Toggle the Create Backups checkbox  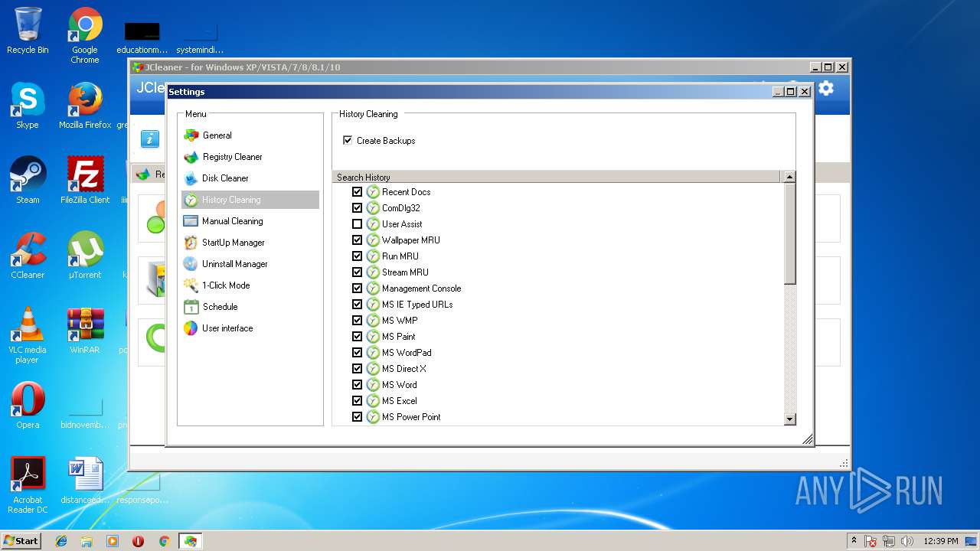click(348, 140)
